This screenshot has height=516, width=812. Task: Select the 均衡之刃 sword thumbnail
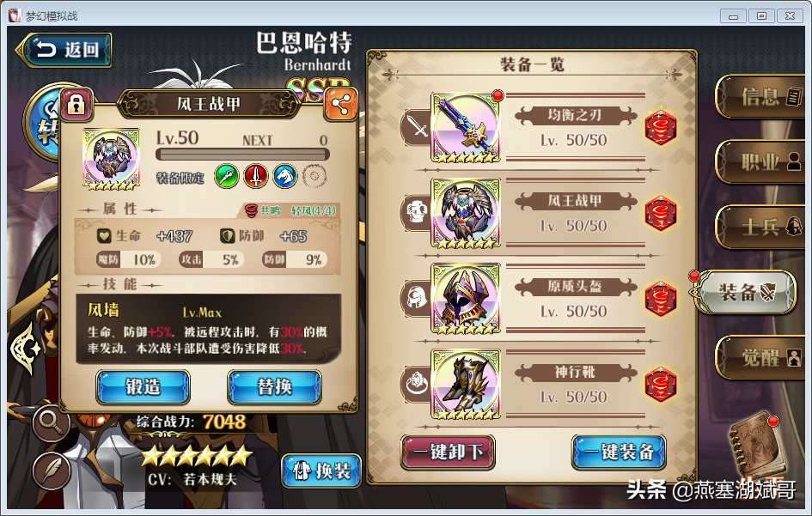[466, 128]
